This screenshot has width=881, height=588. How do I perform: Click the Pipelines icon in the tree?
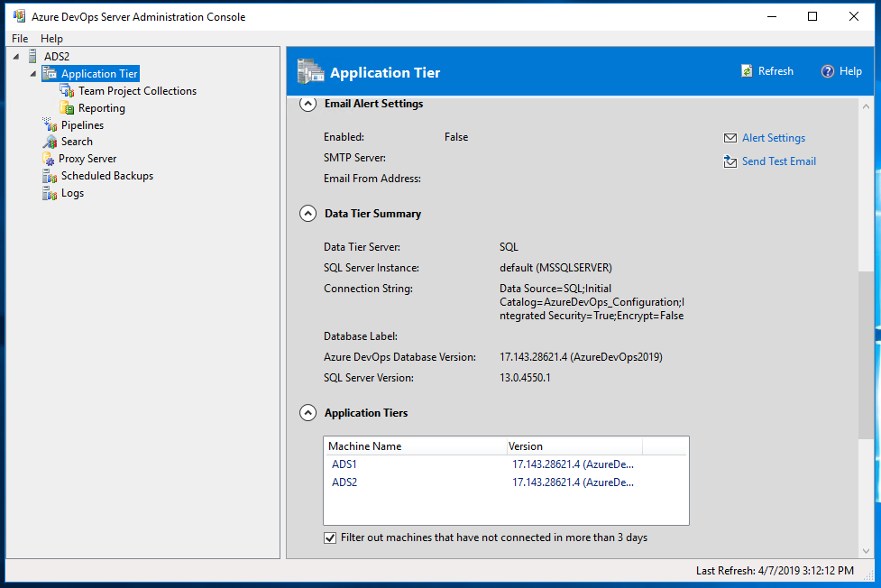[50, 124]
